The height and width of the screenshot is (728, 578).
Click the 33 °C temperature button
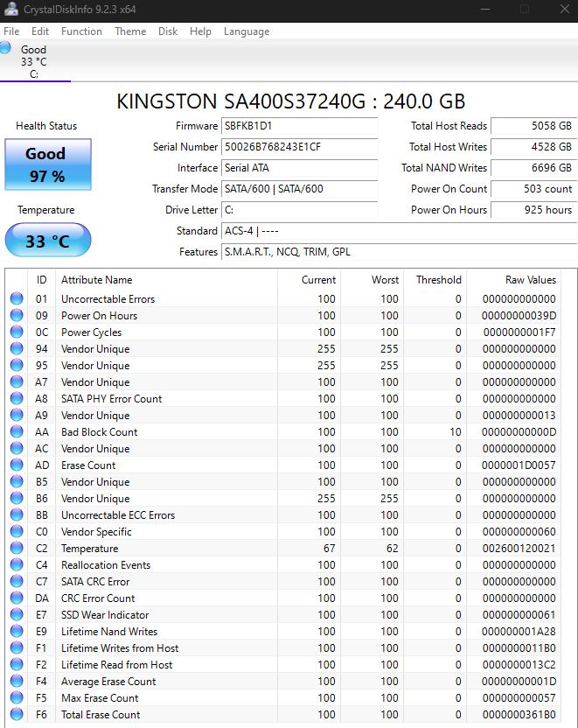pos(48,241)
